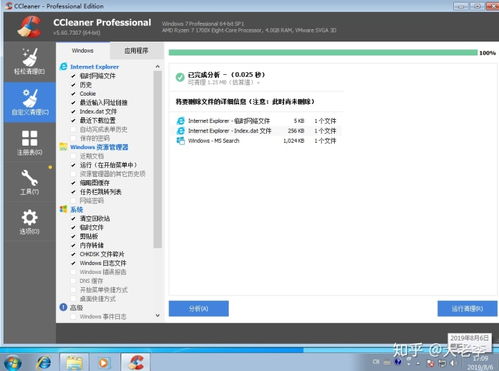Uncheck Internet Explorer 临时网络文件
Screen dimensions: 499x371
[x=73, y=76]
